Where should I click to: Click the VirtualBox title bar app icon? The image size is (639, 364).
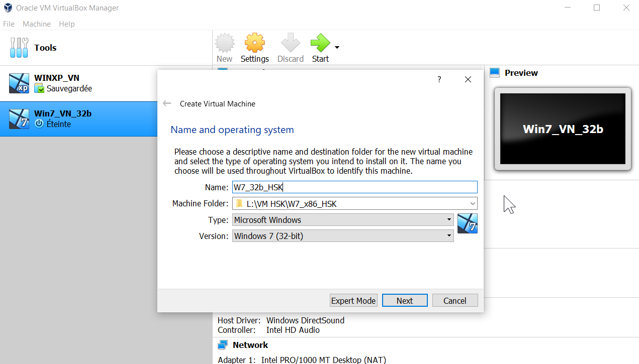pyautogui.click(x=8, y=8)
